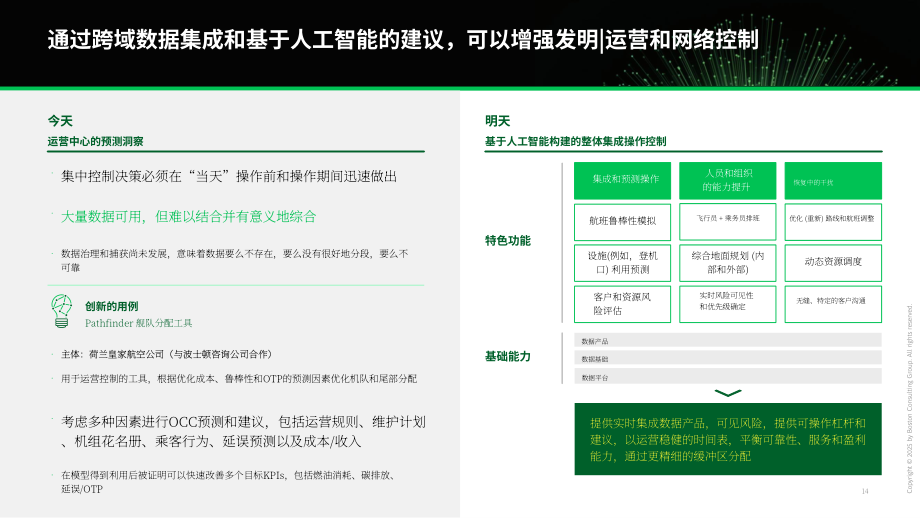The image size is (920, 518).
Task: Click the grey 数据基础 bar
Action: tap(728, 358)
